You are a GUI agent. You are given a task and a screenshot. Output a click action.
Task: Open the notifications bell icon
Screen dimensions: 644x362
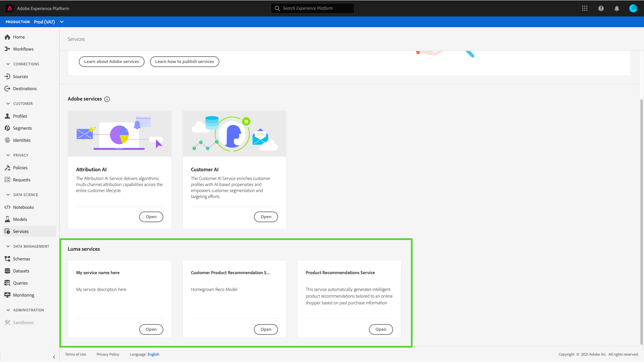pyautogui.click(x=616, y=8)
